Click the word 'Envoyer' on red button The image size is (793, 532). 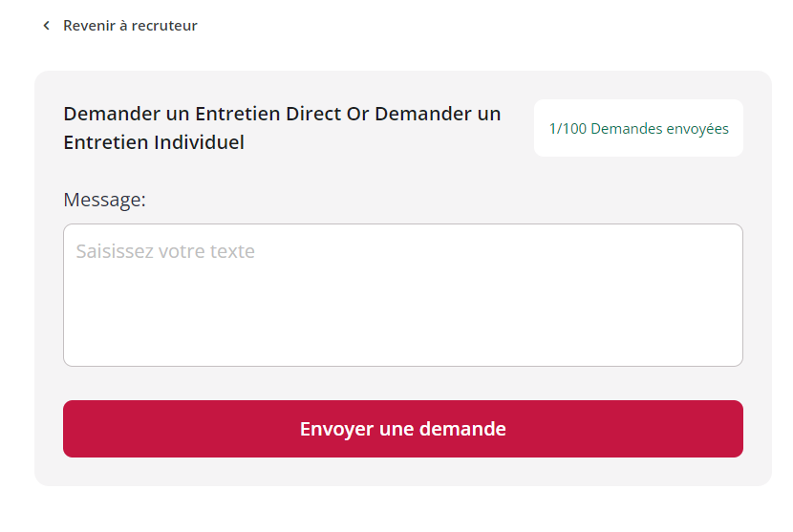click(337, 430)
